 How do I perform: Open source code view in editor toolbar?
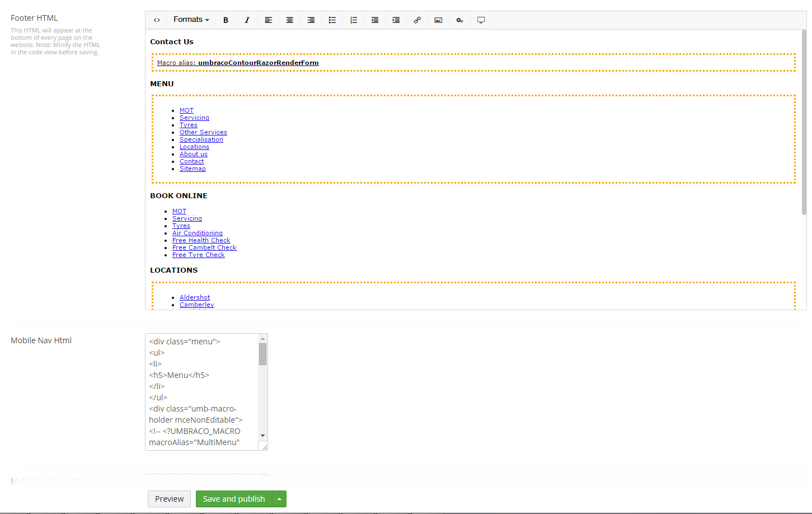[x=157, y=20]
